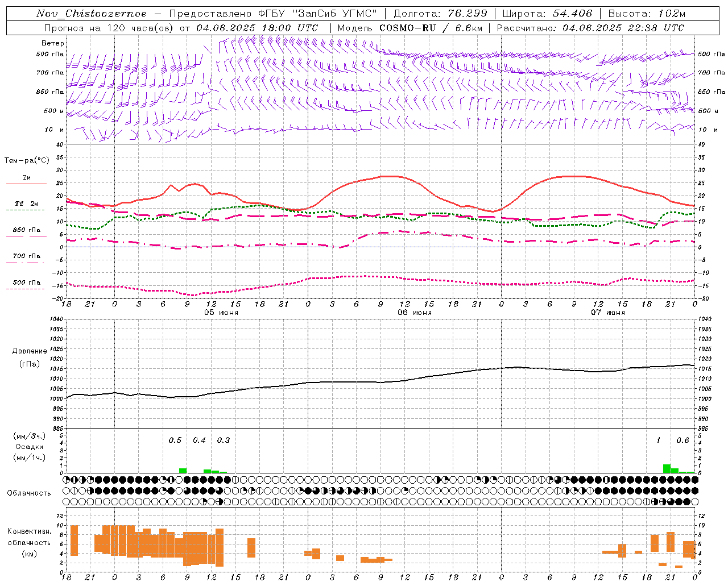Select the 'Долгота: 76.299' header field
This screenshot has height=582, width=728.
440,14
